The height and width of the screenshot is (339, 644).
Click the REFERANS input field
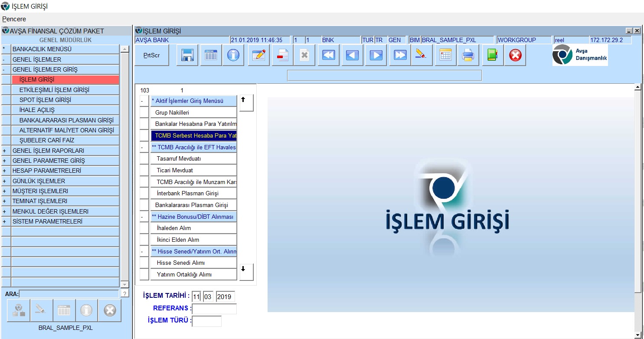[x=214, y=309]
